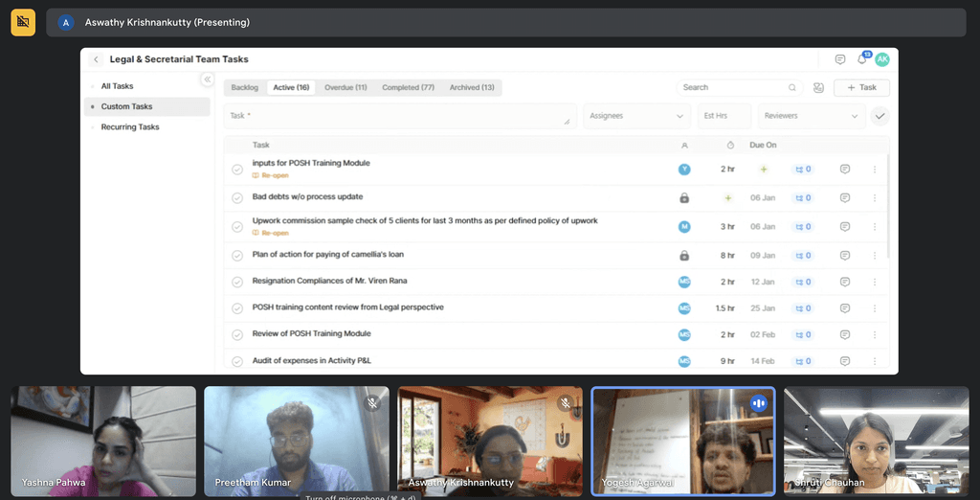This screenshot has width=980, height=500.
Task: Click subtask count for Bad debts w/o process update
Action: (803, 197)
